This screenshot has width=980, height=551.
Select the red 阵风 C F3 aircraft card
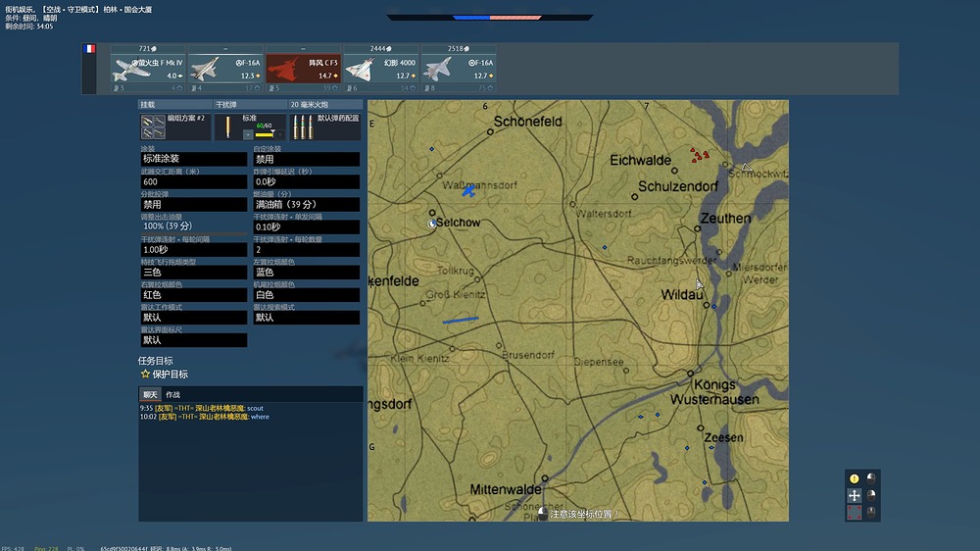pyautogui.click(x=303, y=69)
